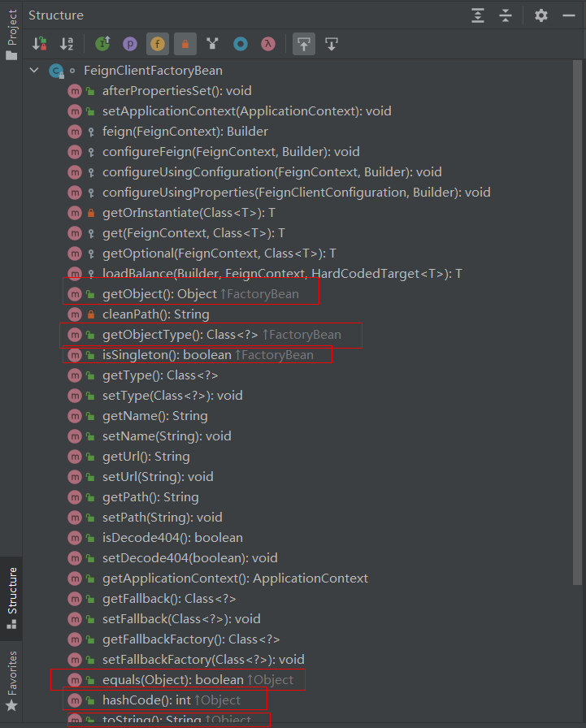Select setName(String): void
This screenshot has width=586, height=728.
pos(167,436)
